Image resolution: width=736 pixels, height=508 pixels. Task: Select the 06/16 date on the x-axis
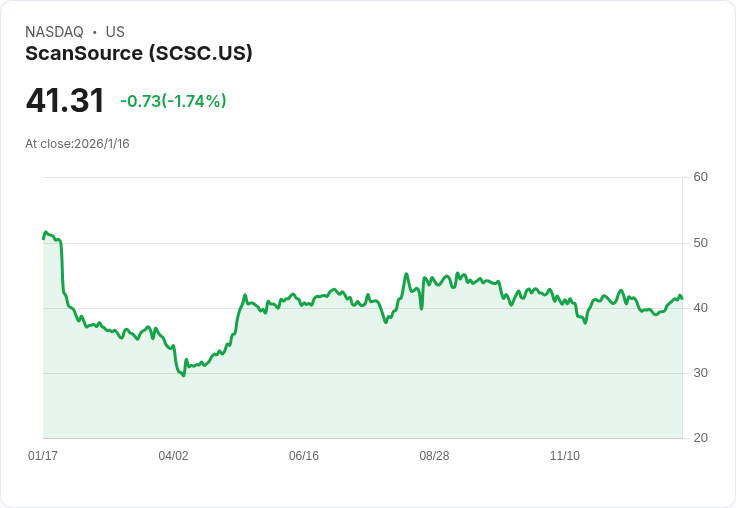tap(304, 456)
